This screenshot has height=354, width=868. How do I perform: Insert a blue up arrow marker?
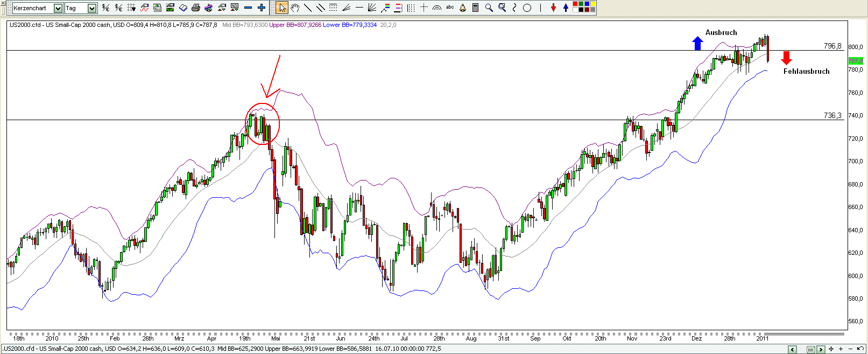coord(566,8)
